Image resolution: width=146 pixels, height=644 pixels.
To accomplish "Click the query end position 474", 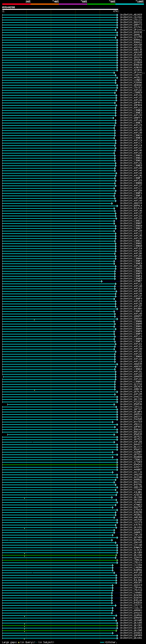I will pos(115,11).
